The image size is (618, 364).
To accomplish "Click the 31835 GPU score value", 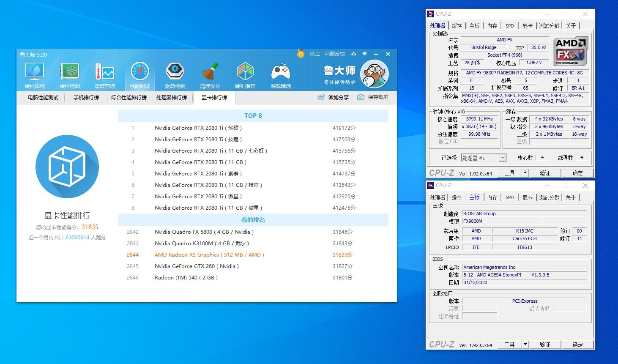I will point(90,227).
